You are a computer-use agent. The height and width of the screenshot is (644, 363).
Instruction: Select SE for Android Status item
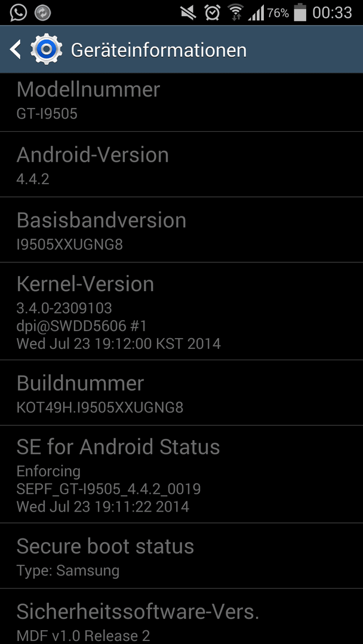(181, 475)
